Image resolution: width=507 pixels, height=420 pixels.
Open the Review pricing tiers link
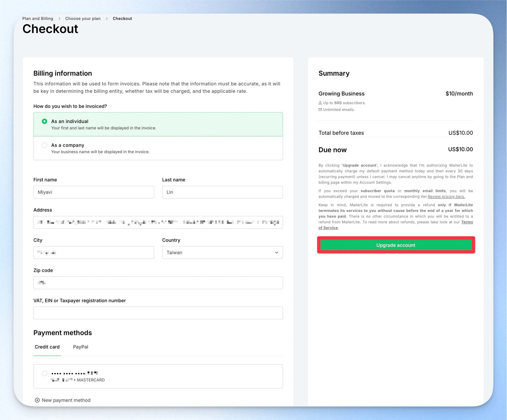click(446, 196)
